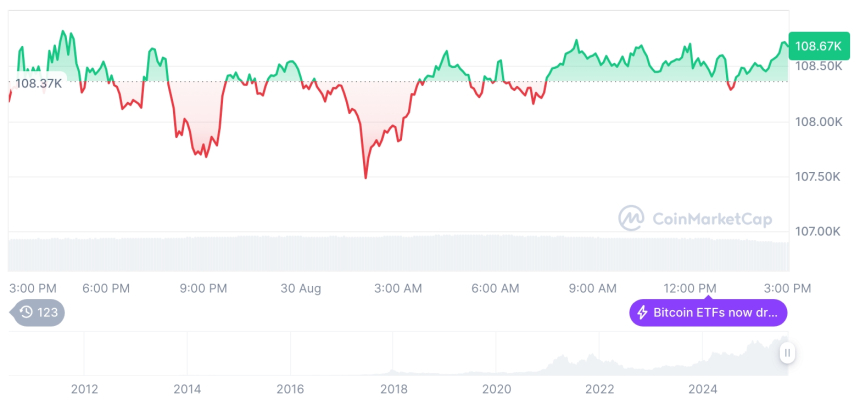Select 2018 on the historical range navigator

tap(393, 388)
